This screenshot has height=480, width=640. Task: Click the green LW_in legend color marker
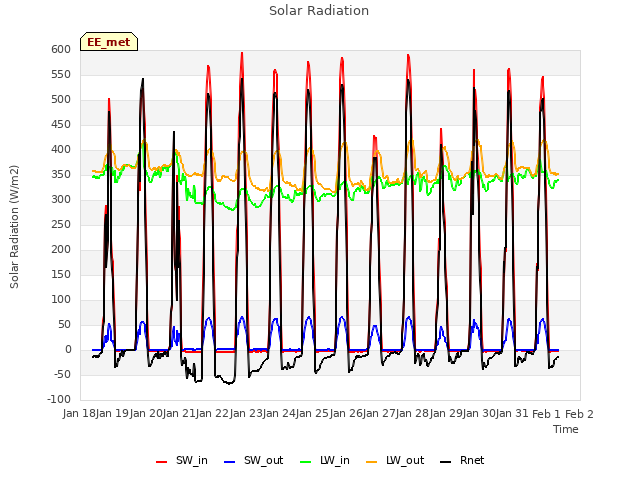click(306, 462)
